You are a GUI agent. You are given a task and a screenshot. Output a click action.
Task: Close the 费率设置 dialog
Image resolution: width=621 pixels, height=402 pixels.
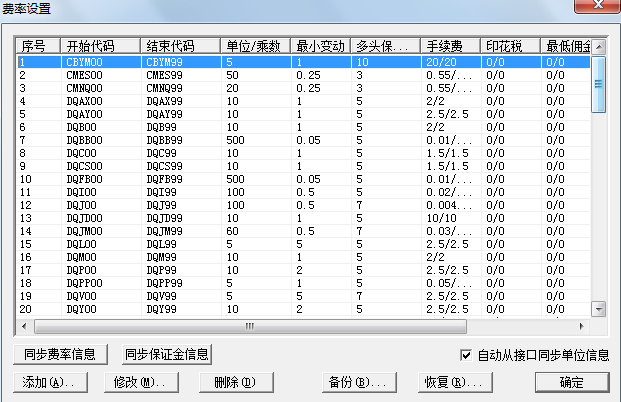(x=597, y=6)
